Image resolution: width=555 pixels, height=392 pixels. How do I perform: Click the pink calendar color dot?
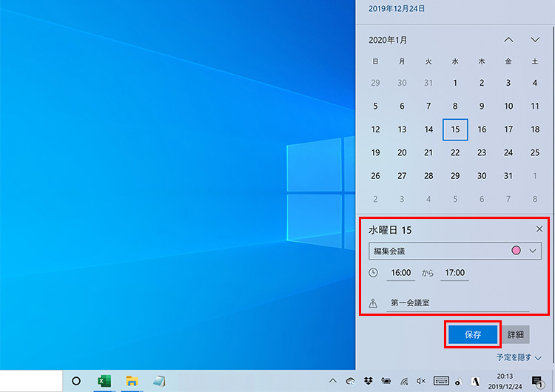coord(516,251)
